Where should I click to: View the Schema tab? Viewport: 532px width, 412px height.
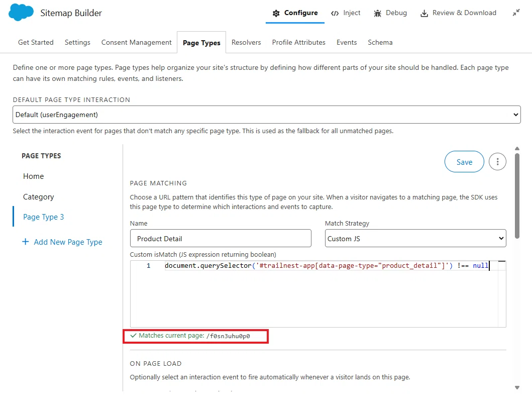click(x=380, y=42)
